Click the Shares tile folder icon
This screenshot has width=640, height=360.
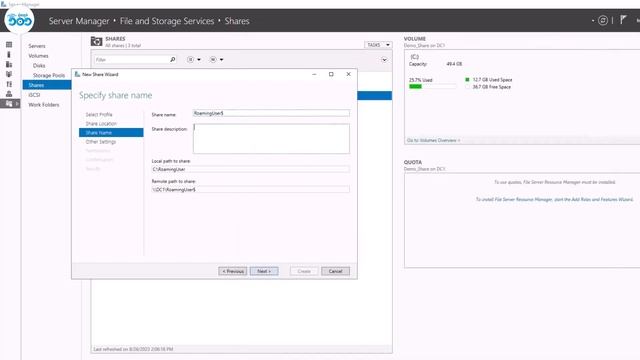(96, 41)
